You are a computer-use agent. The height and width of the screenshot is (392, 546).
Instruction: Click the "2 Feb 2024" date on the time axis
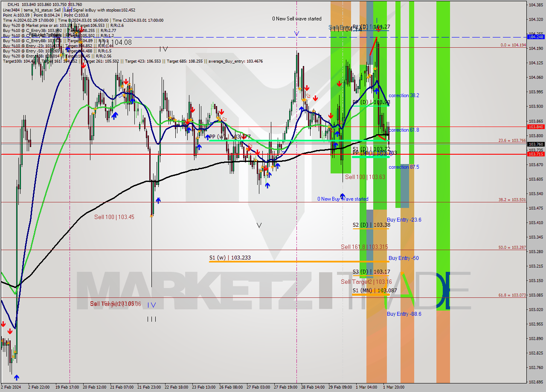point(12,387)
